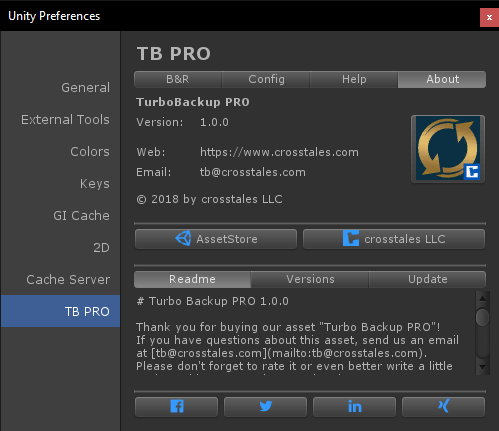Click the readme scrollbar down arrow
This screenshot has height=431, width=499.
click(482, 368)
